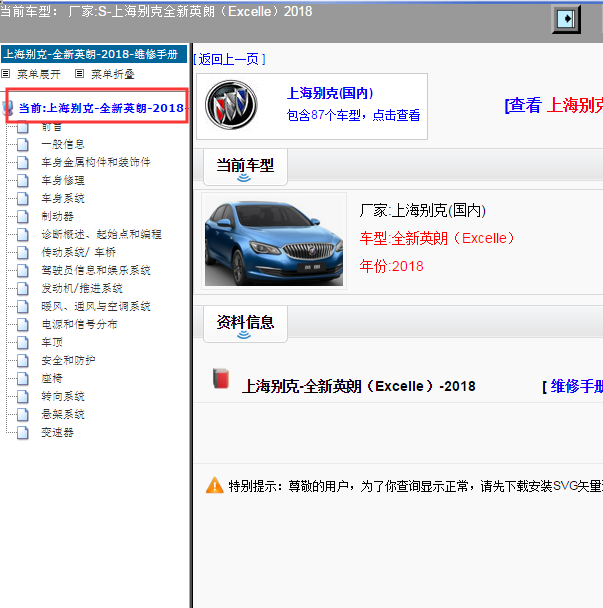Viewport: 603px width, 608px height.
Task: Click 上海别克-全新英朗（Excelle）-2018 entry text
Action: (359, 386)
